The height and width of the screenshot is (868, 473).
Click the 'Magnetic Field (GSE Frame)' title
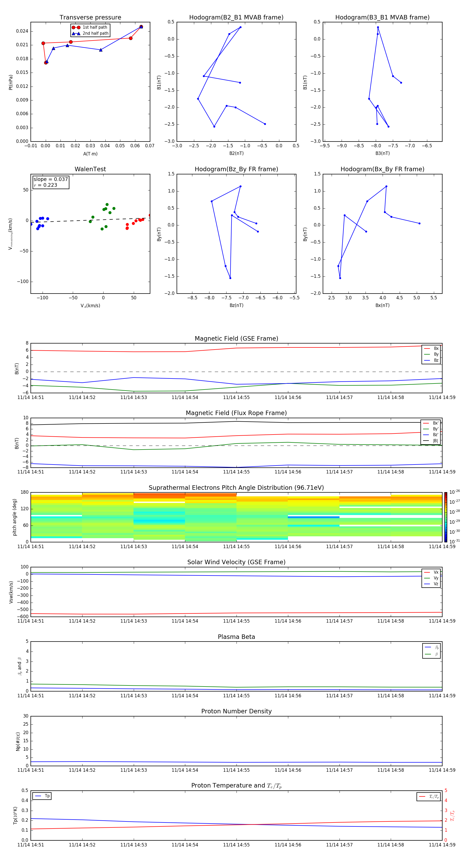[x=236, y=339]
